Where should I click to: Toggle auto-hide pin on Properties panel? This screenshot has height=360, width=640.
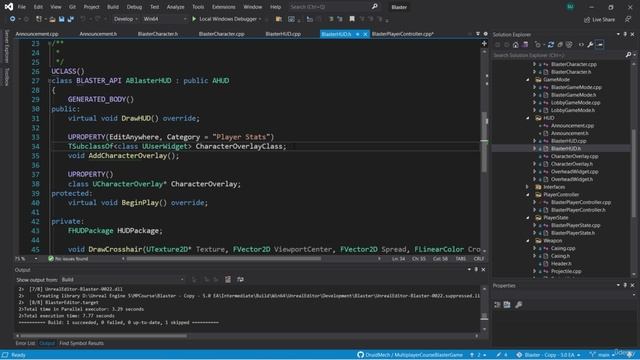[625, 285]
